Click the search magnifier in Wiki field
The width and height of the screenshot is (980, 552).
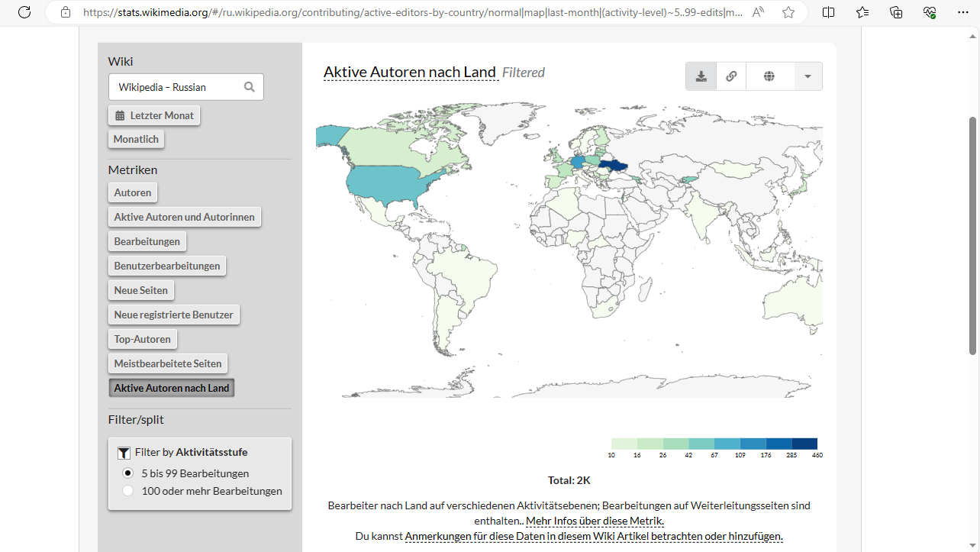pos(250,87)
